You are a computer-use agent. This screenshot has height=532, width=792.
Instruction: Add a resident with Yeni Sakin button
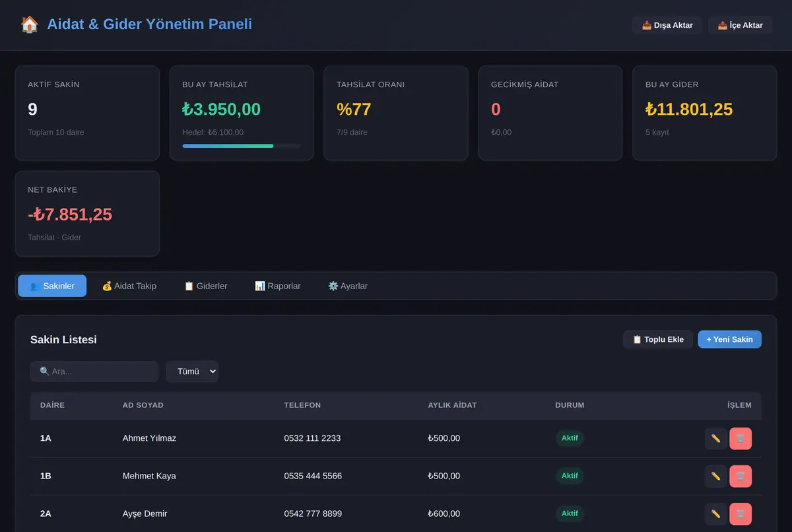(x=729, y=339)
